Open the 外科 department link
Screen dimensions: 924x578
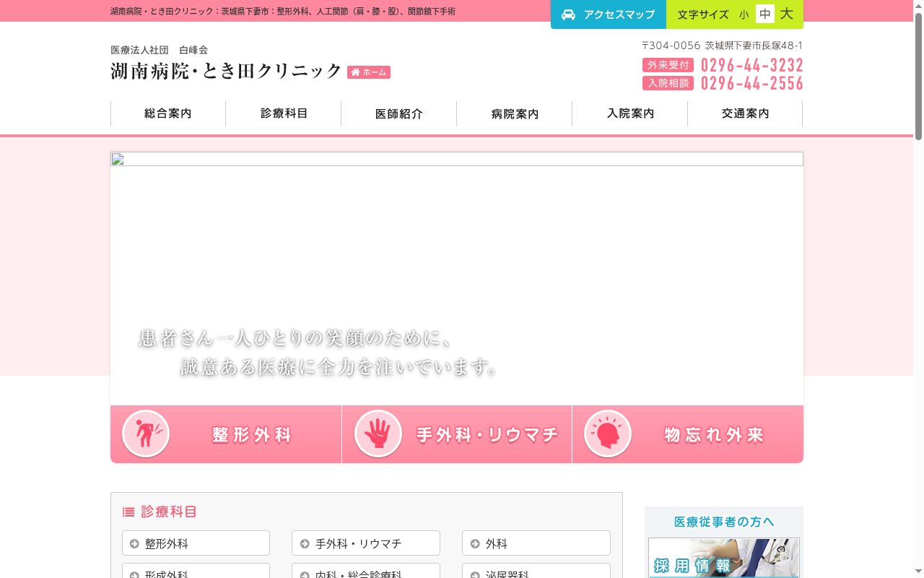[536, 543]
